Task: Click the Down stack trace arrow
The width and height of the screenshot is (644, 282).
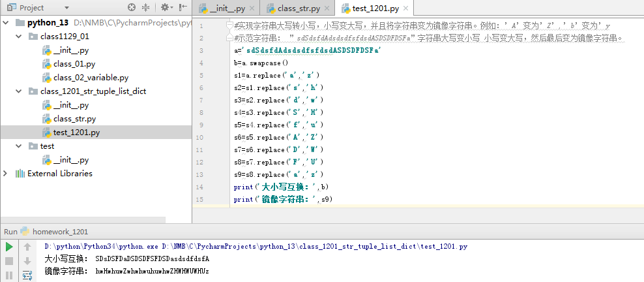Action: coord(27,261)
